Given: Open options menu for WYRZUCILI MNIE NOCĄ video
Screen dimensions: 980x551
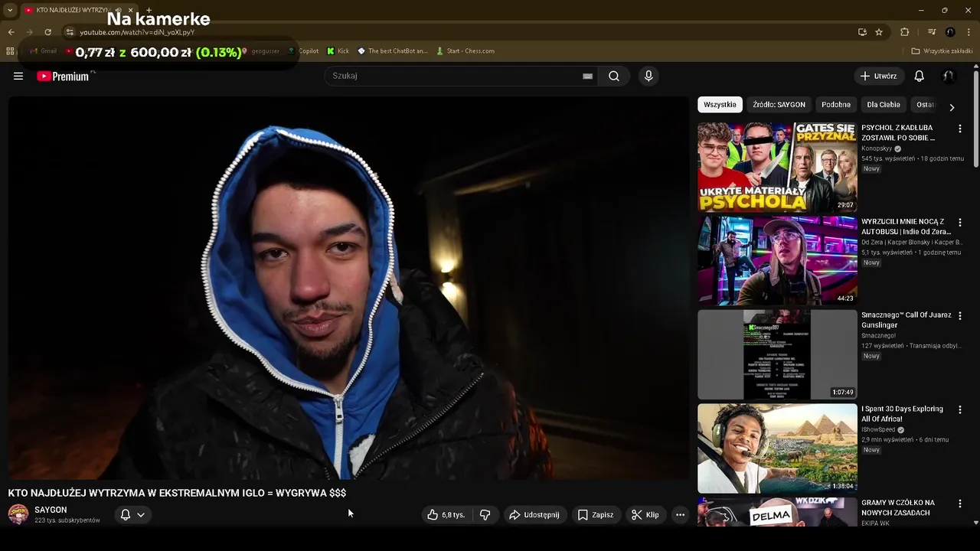Looking at the screenshot, I should pos(960,223).
